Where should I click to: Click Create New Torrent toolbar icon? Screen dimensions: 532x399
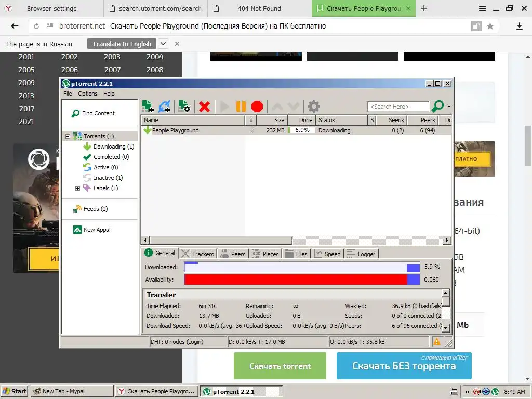pyautogui.click(x=184, y=107)
